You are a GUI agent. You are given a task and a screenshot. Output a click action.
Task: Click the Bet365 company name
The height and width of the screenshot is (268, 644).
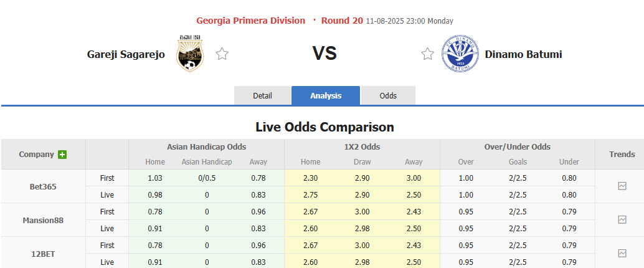43,186
